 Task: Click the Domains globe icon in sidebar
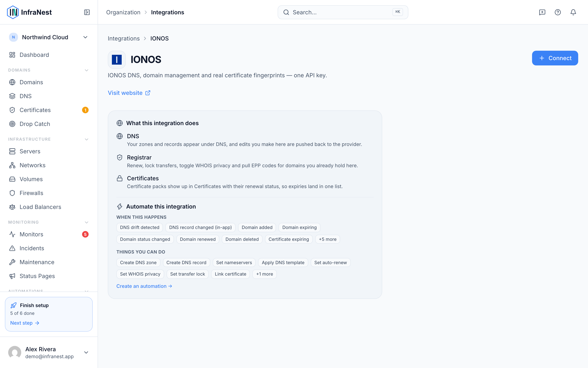(x=12, y=82)
